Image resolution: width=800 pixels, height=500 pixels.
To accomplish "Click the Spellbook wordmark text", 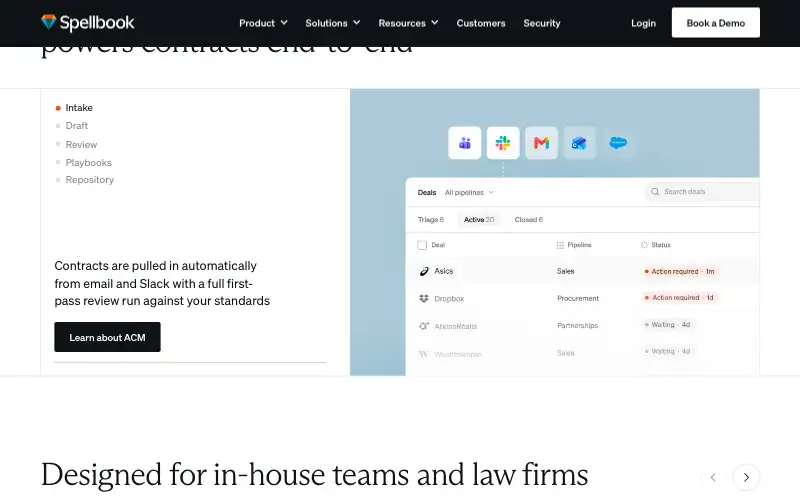I will pyautogui.click(x=97, y=22).
